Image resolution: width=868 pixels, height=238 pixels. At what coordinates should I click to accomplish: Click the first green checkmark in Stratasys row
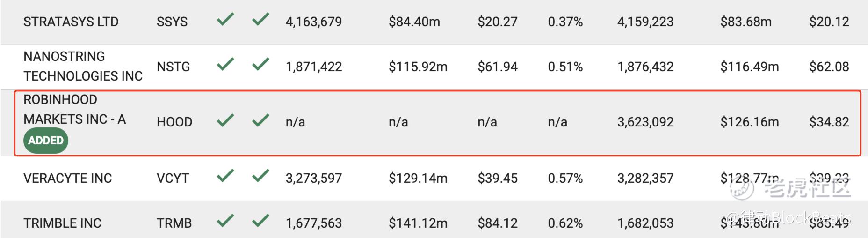coord(225,20)
